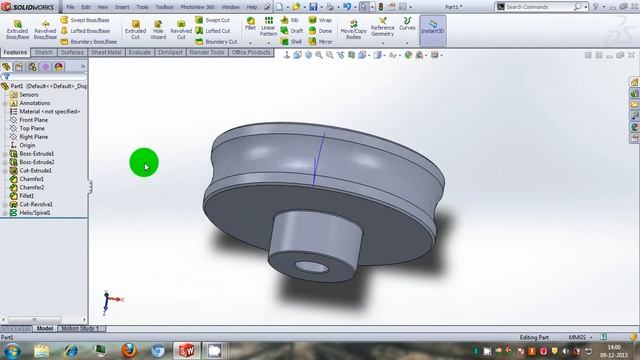Select the Revolved Cut tool
This screenshot has height=360, width=640.
(181, 30)
